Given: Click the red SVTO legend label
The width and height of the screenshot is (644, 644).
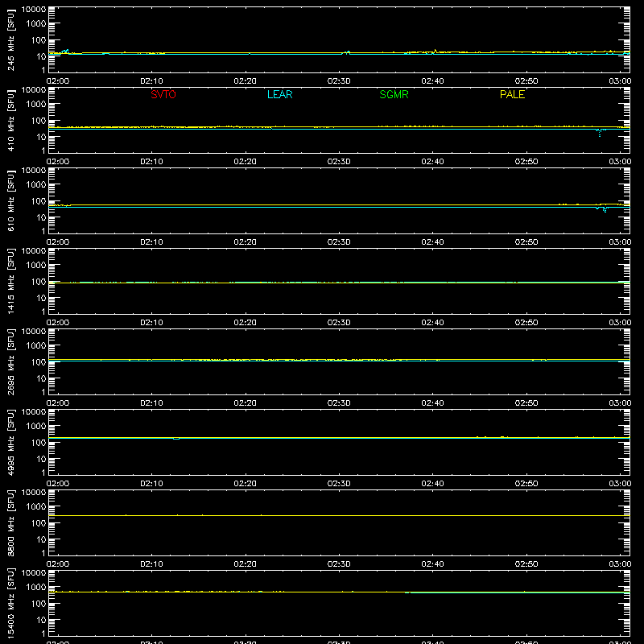Looking at the screenshot, I should [x=163, y=94].
